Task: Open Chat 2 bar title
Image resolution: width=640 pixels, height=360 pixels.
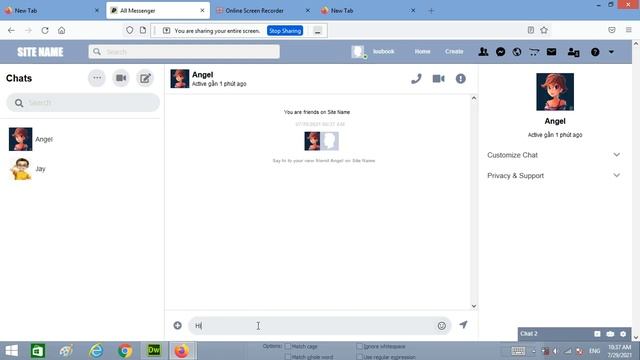Action: 529,334
